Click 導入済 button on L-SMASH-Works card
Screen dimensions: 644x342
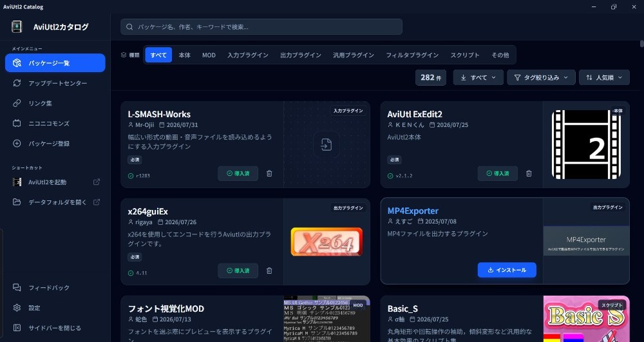point(238,173)
